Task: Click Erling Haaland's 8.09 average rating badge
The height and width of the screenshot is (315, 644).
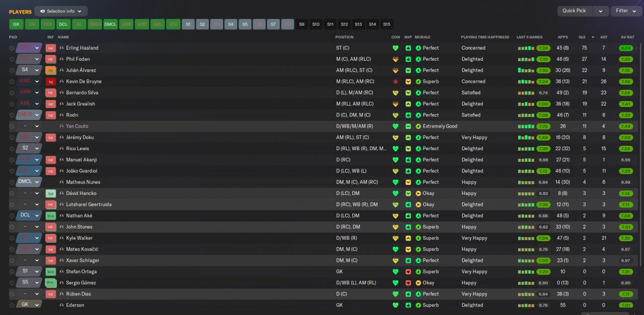Action: (626, 48)
